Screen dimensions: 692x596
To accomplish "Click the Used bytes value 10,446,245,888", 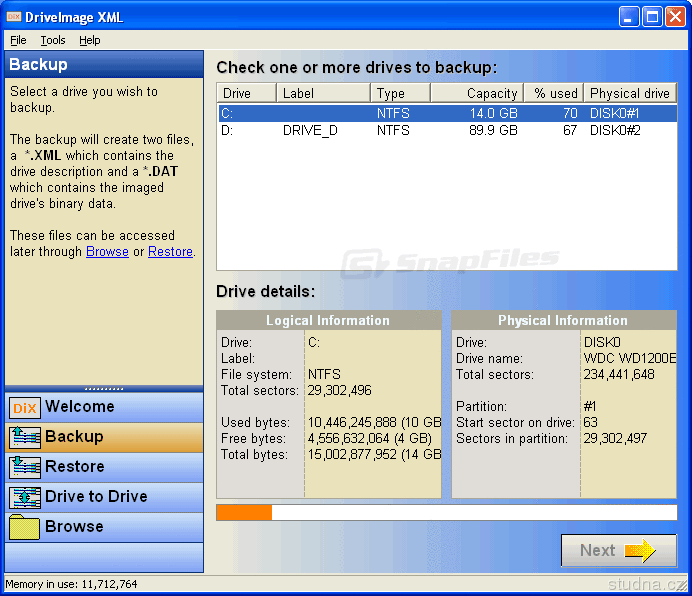I will pyautogui.click(x=352, y=422).
